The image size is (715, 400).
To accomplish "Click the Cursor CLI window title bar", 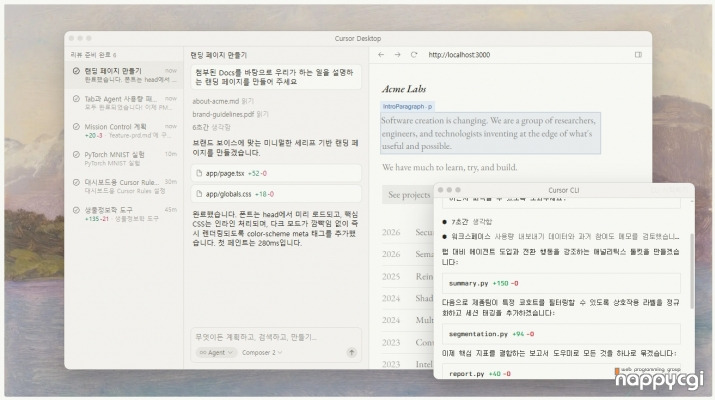I will pyautogui.click(x=564, y=190).
